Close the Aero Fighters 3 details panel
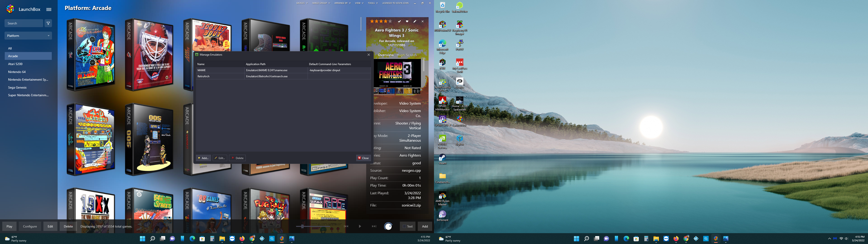Viewport: 868px width, 244px height. pos(422,21)
